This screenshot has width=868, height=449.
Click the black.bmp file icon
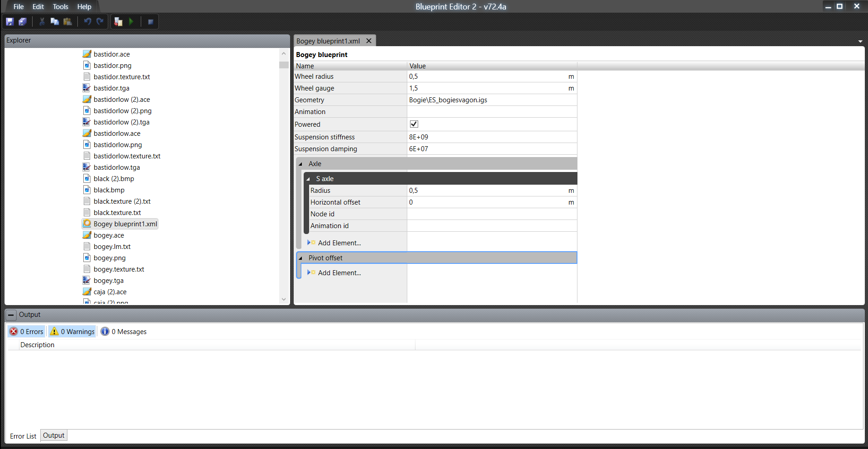pyautogui.click(x=87, y=190)
